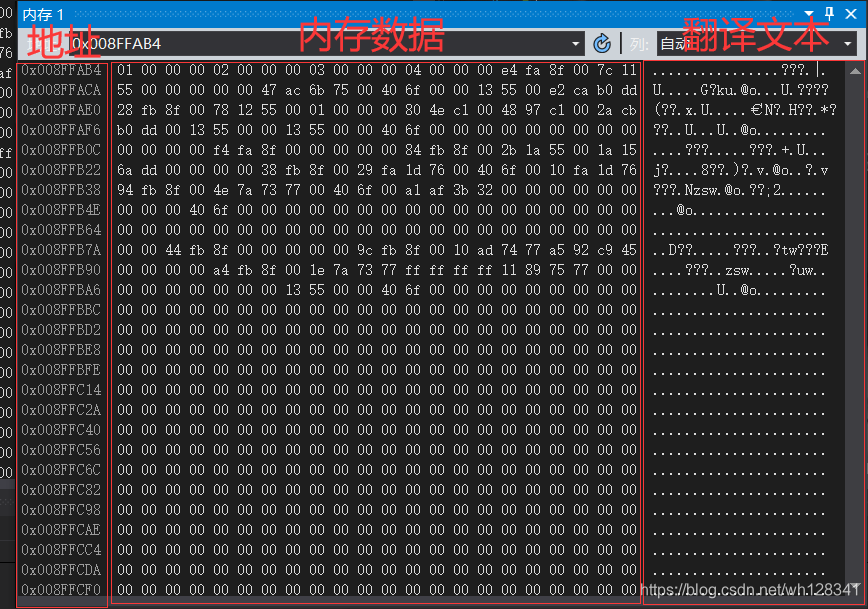Select address row 0x008FFBBC
The height and width of the screenshot is (609, 868).
pos(61,309)
